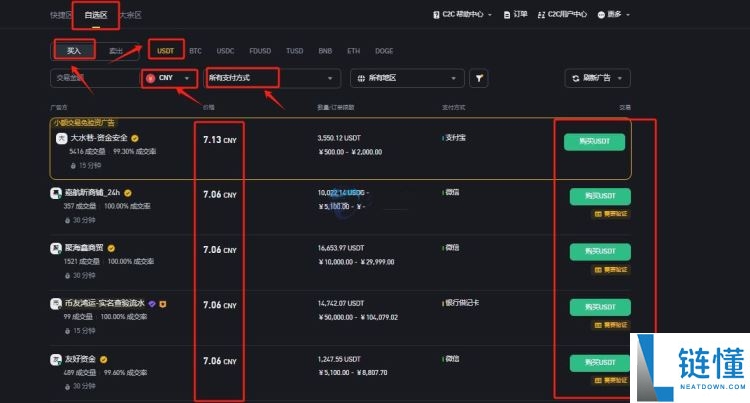Expand the C2C 帮助中心 menu arrow
This screenshot has width=750, height=403.
click(x=490, y=15)
